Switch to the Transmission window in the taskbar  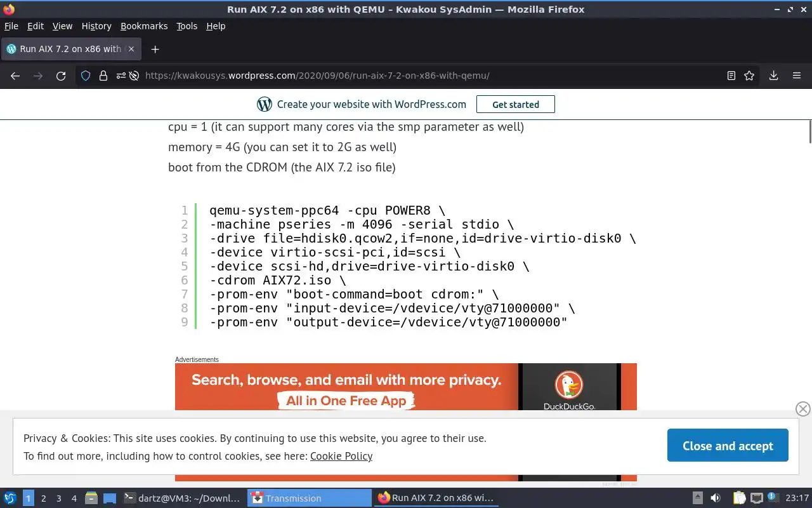pos(310,498)
